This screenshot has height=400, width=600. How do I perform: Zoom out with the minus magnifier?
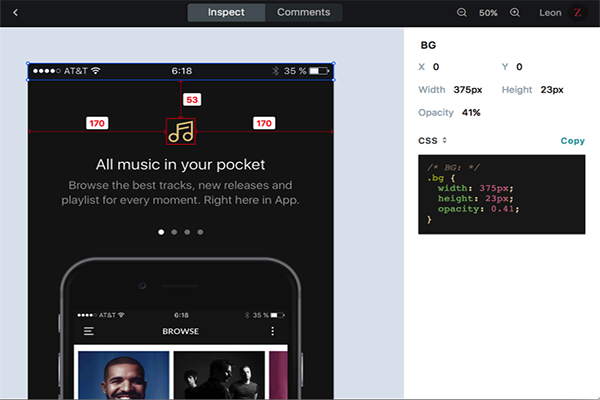(x=462, y=13)
